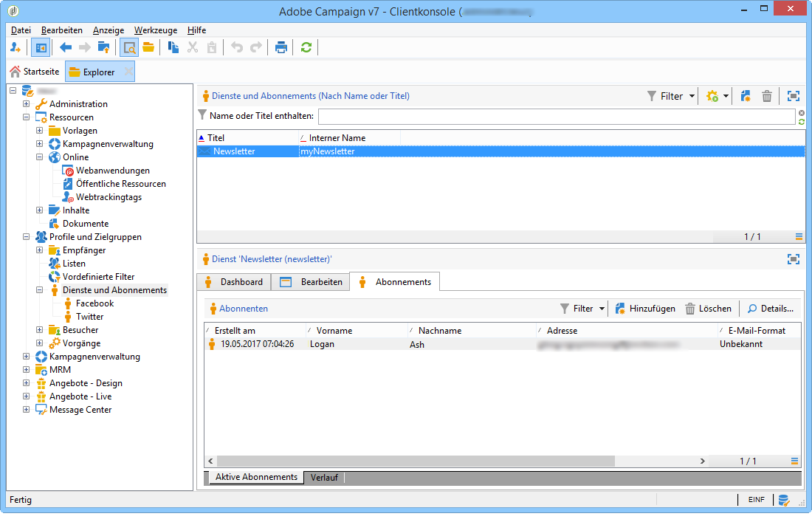The width and height of the screenshot is (812, 522).
Task: Expand the Vorlagen folder node
Action: pos(39,130)
